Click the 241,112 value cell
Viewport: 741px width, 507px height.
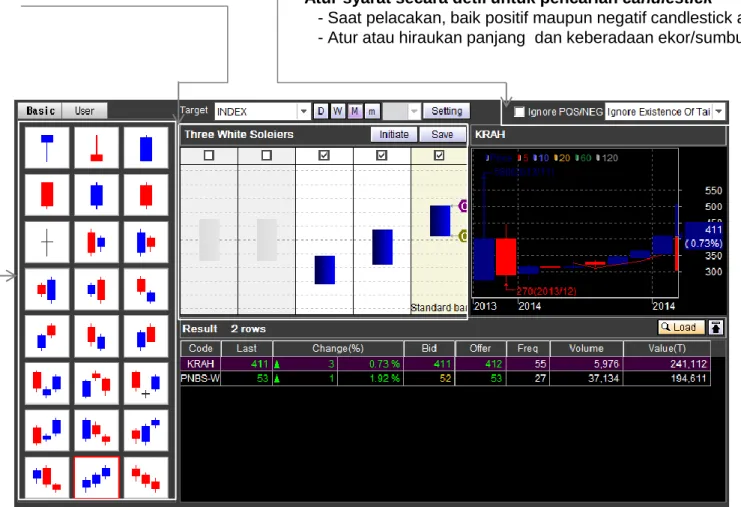click(x=667, y=364)
